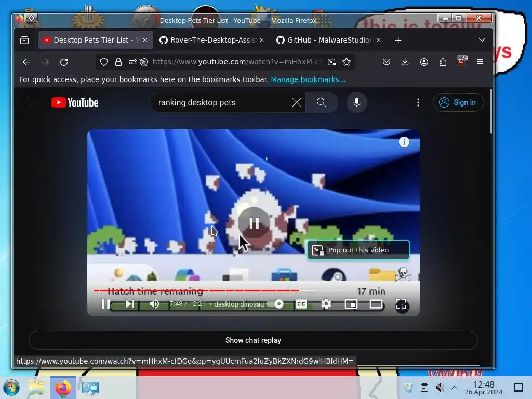Image resolution: width=532 pixels, height=399 pixels.
Task: Open Firefox account icon
Action: [x=424, y=62]
